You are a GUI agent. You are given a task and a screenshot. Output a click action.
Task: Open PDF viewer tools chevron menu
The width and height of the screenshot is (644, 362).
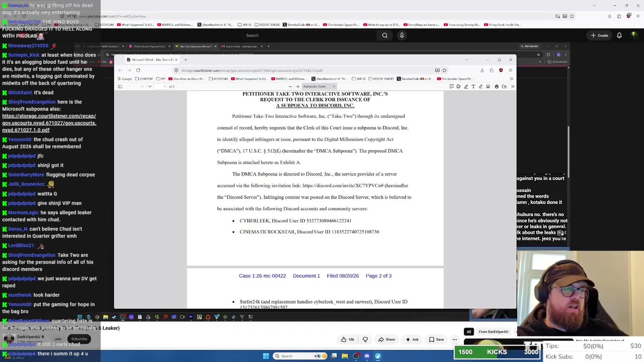(512, 86)
